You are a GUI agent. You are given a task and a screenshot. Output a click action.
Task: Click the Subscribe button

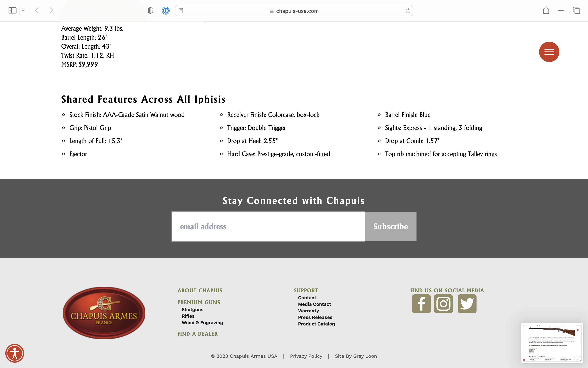tap(390, 227)
